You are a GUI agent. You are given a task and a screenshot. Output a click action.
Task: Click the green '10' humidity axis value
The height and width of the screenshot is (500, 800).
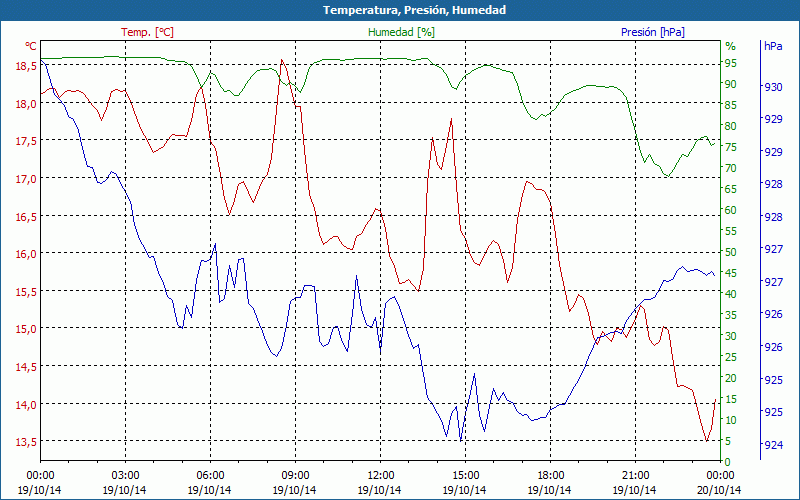[731, 420]
